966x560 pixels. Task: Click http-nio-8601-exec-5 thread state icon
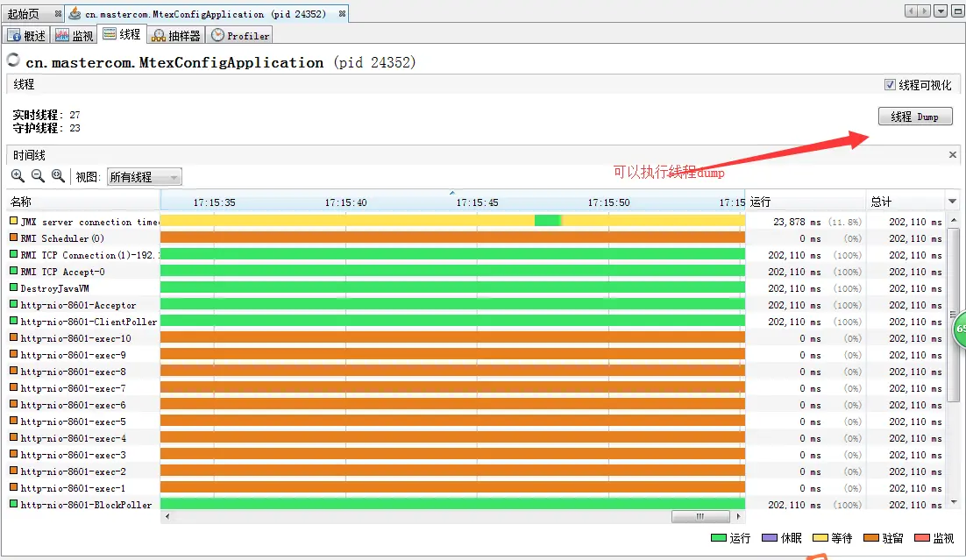[13, 420]
